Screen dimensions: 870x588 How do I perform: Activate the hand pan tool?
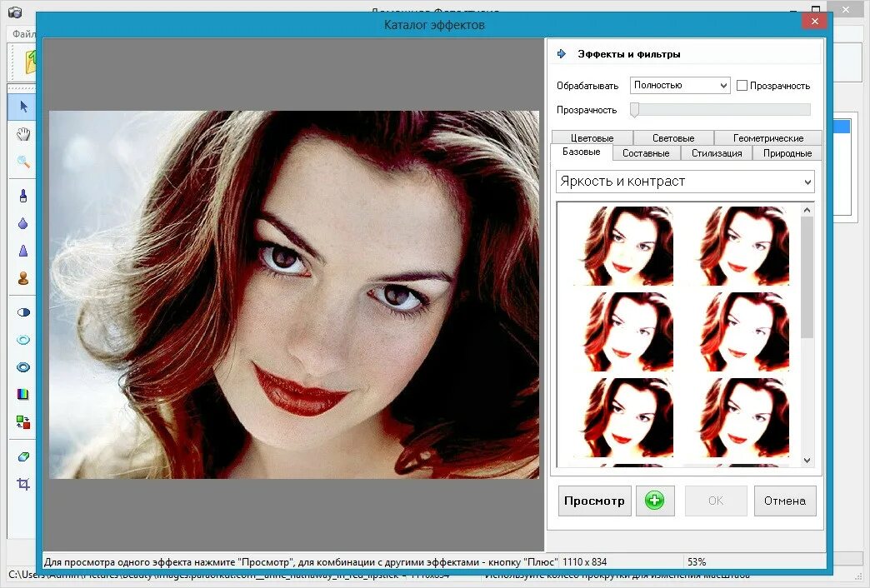point(22,134)
